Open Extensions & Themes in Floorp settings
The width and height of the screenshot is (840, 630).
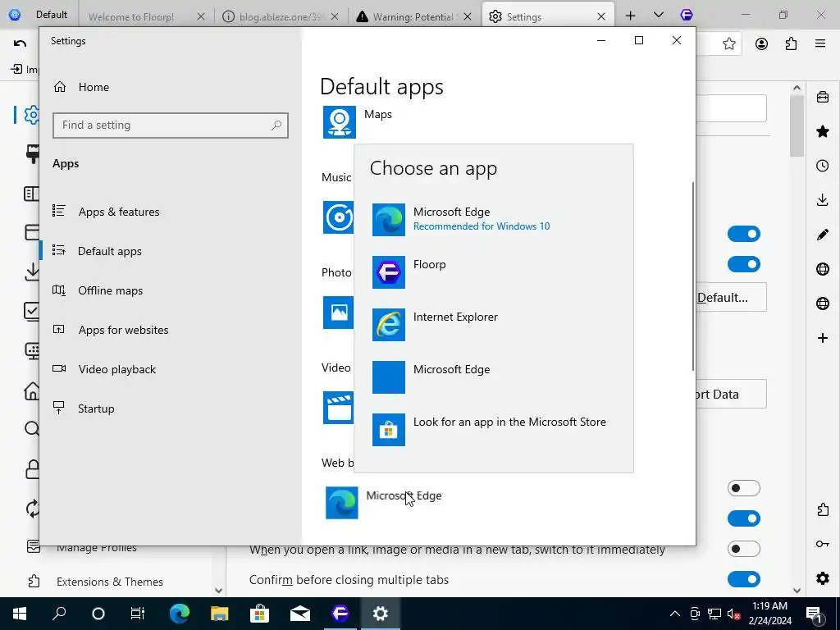(97, 582)
